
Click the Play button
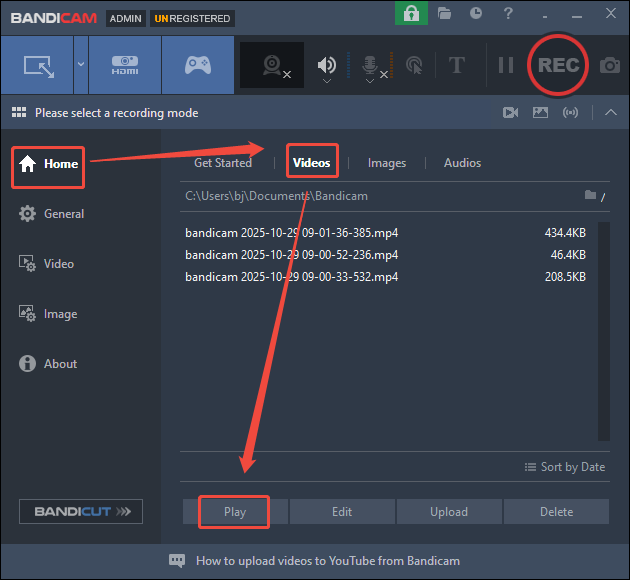coord(235,512)
